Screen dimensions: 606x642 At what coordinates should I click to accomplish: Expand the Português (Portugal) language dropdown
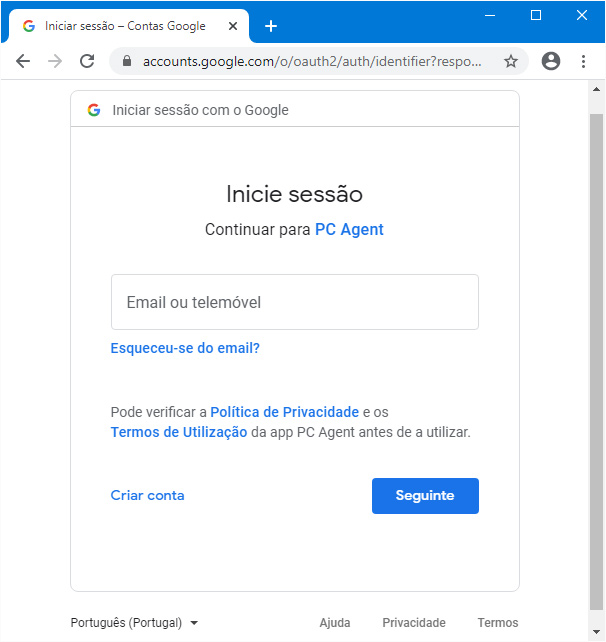(x=134, y=623)
